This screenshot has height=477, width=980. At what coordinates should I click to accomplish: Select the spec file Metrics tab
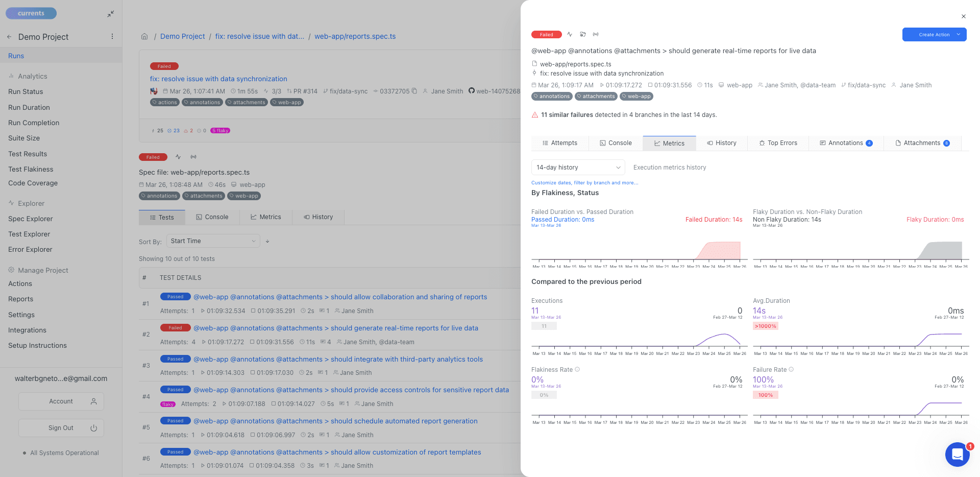[266, 217]
